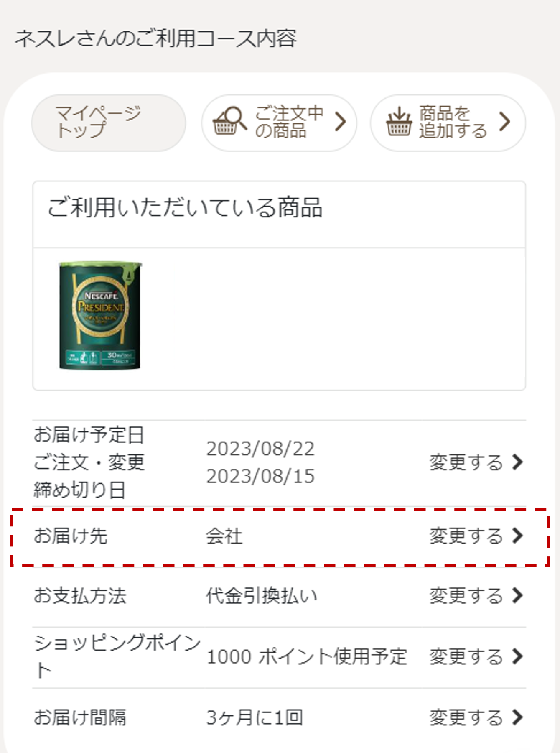Viewport: 560px width, 753px height.
Task: Open ご注文中の商品 button text
Action: tap(289, 122)
